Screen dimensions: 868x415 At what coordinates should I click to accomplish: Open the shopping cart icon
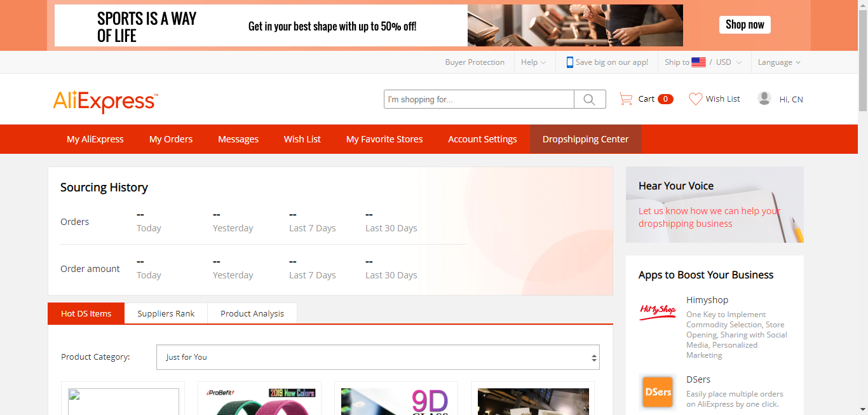(x=626, y=99)
